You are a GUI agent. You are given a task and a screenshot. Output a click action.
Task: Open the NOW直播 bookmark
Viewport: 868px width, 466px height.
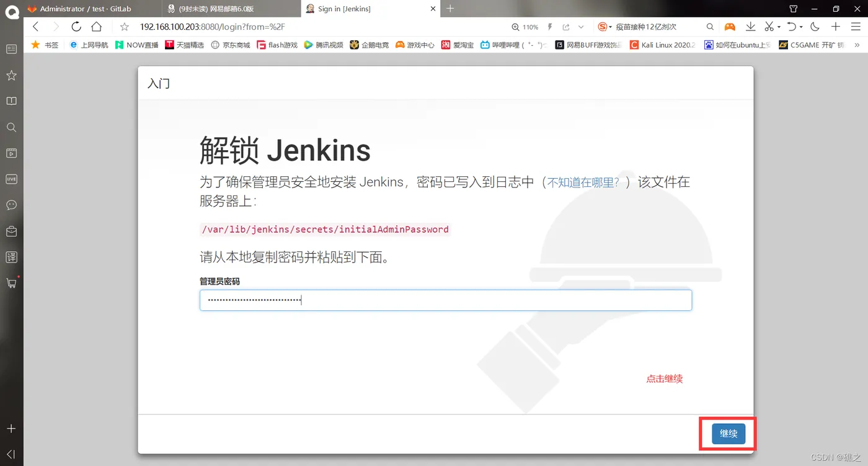pos(136,45)
